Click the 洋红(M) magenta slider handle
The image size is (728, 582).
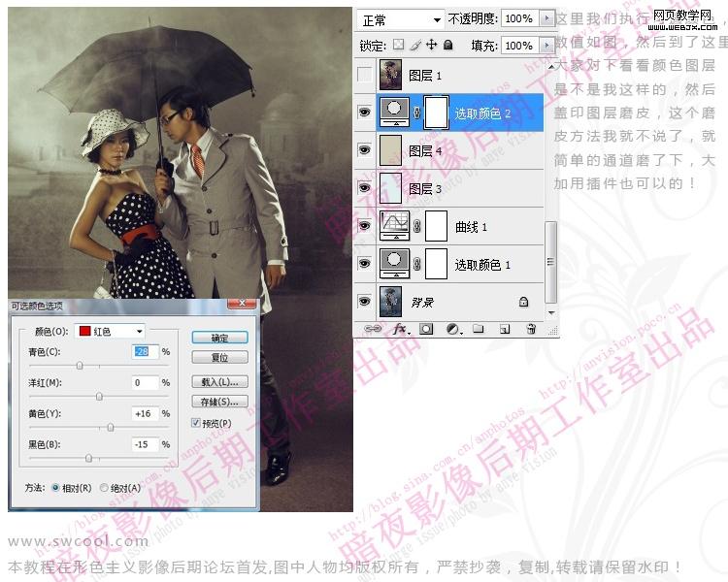[99, 397]
